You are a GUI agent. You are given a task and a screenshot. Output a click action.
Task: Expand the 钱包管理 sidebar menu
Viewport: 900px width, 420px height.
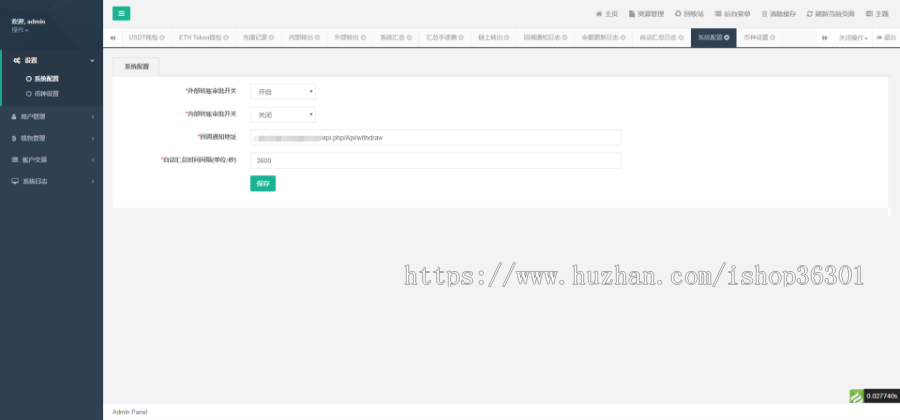point(52,138)
